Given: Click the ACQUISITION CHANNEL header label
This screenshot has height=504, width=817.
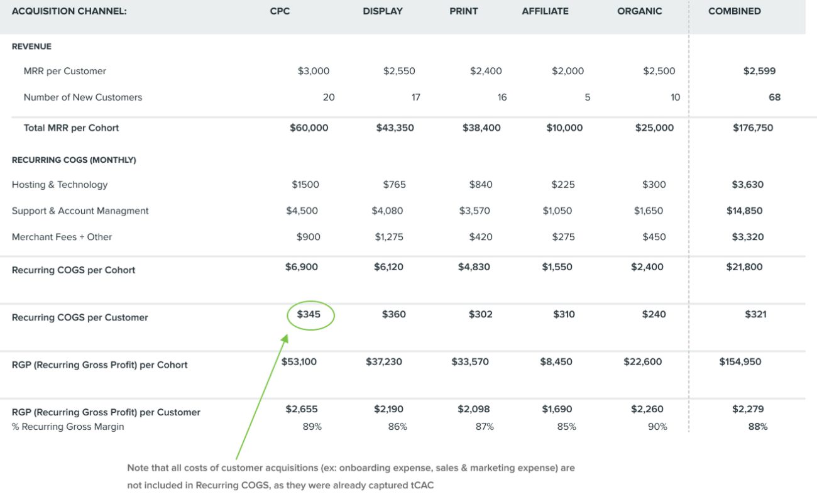Looking at the screenshot, I should (69, 11).
